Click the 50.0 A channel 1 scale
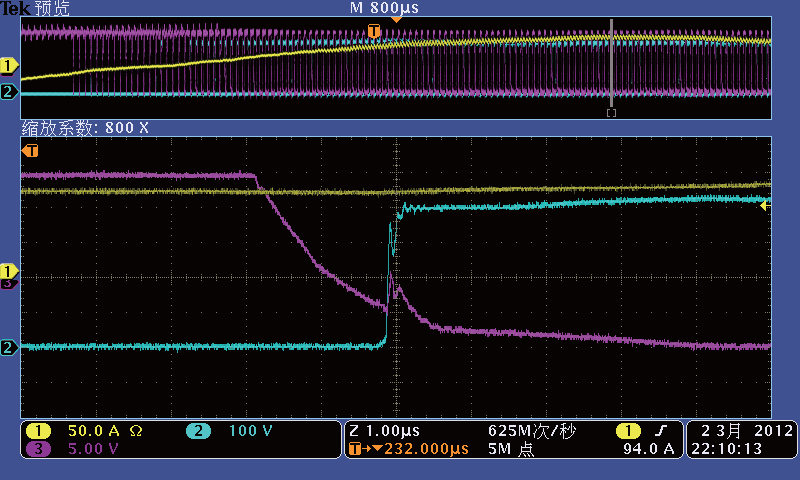The height and width of the screenshot is (480, 800). [x=93, y=431]
